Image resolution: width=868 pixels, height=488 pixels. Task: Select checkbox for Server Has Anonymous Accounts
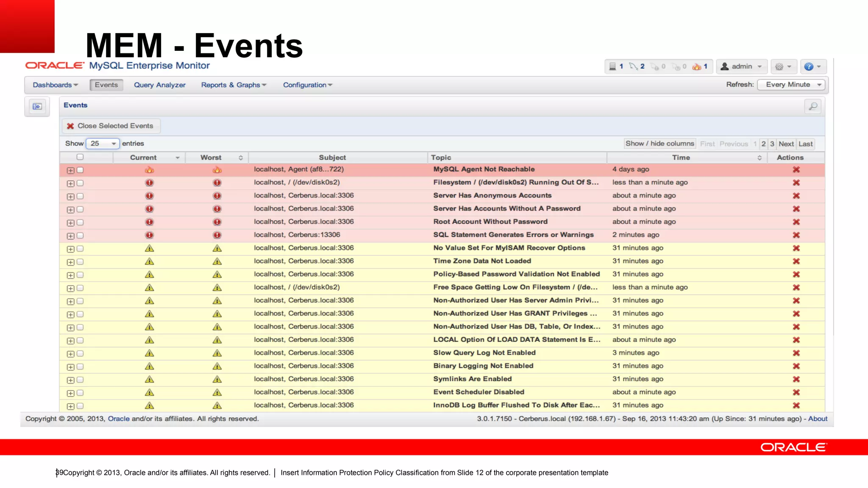(80, 196)
